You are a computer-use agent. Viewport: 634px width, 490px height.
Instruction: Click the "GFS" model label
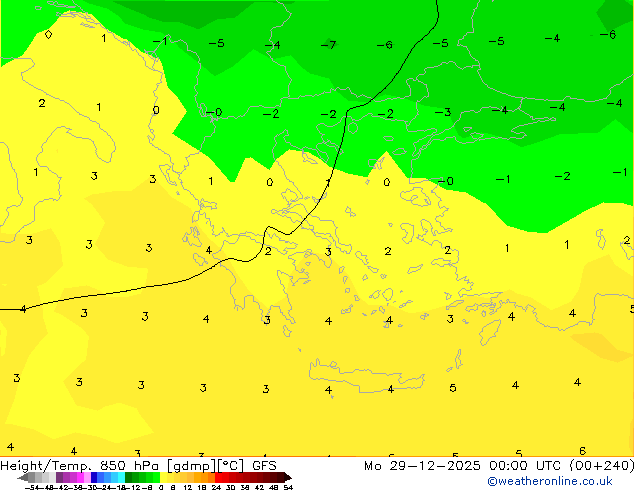[x=264, y=465]
